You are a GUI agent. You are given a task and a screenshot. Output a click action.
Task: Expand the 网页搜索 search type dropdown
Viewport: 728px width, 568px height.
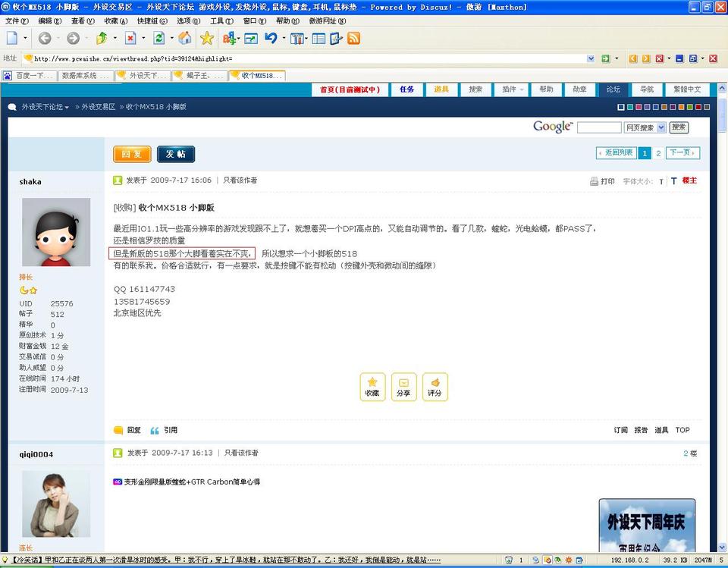click(x=661, y=127)
